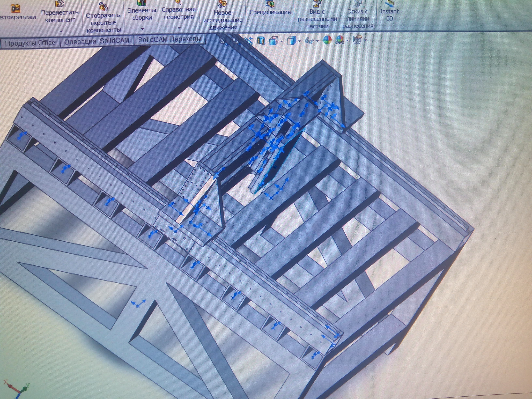Click Edit Appearance color sphere

tap(327, 40)
